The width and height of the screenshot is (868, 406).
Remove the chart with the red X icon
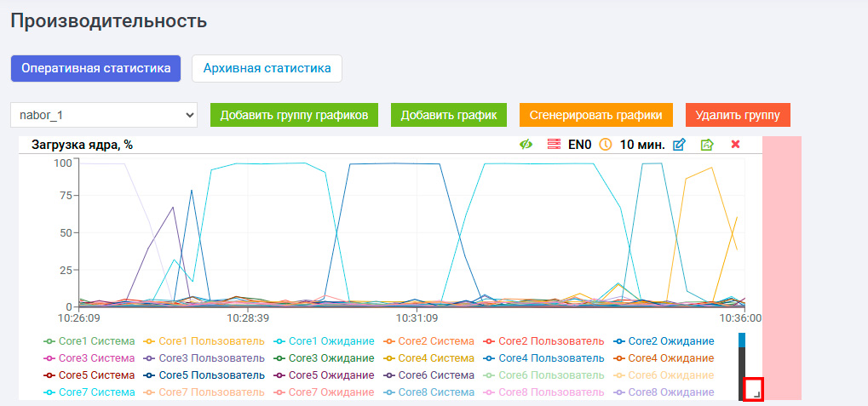tap(736, 145)
